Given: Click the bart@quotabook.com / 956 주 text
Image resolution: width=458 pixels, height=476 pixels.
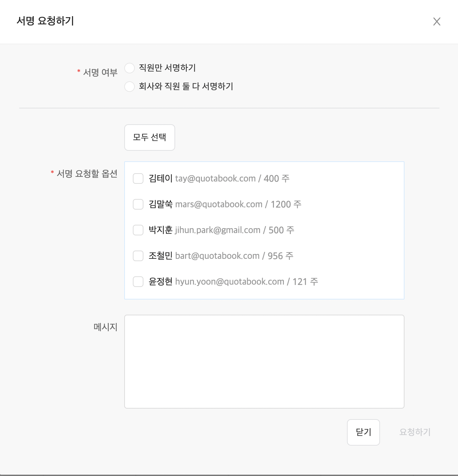Looking at the screenshot, I should pyautogui.click(x=234, y=256).
